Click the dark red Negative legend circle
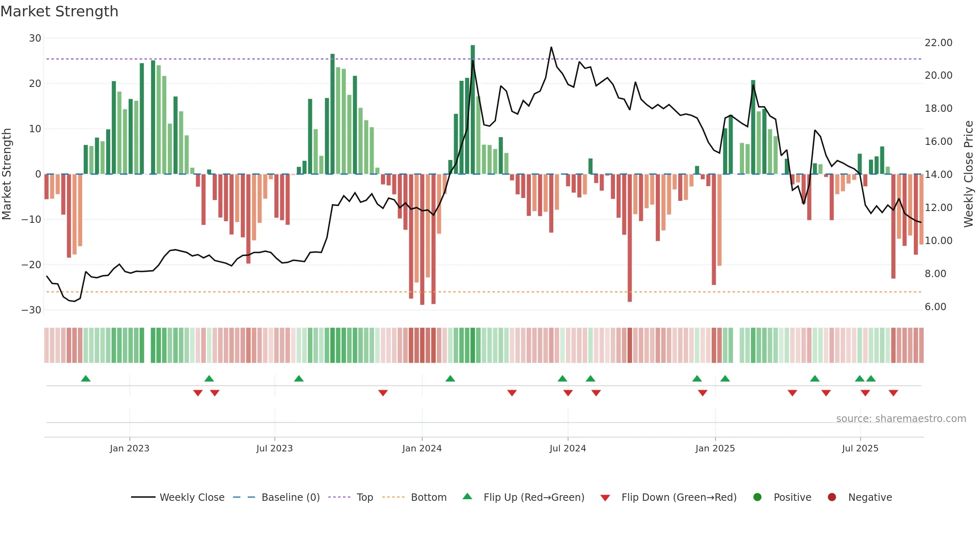This screenshot has width=980, height=551. (x=832, y=497)
